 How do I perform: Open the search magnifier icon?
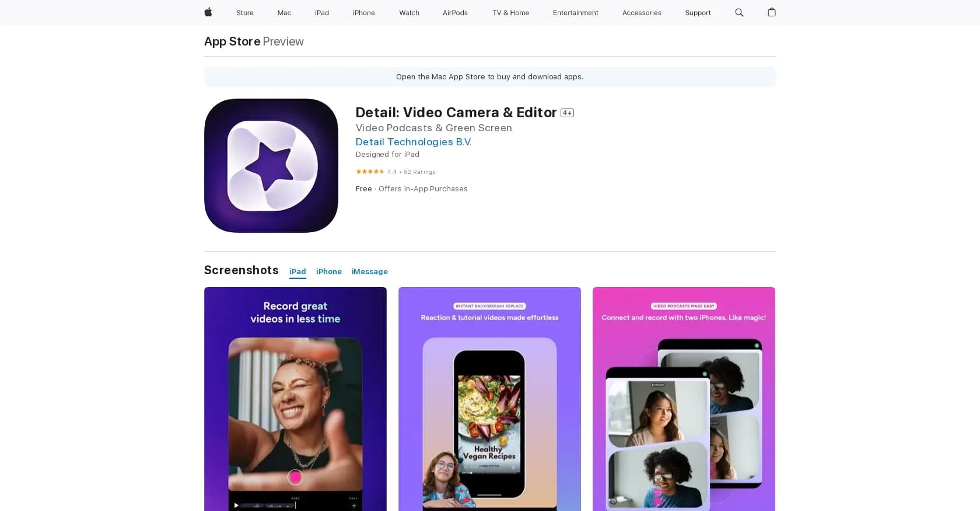[739, 12]
